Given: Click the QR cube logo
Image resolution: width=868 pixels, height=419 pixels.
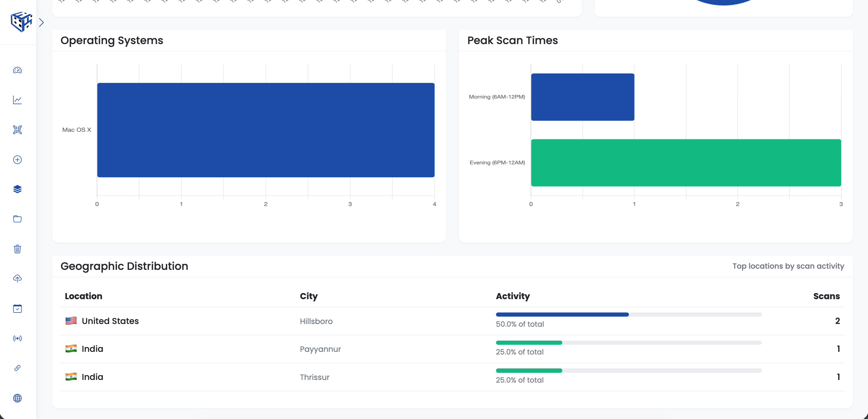Looking at the screenshot, I should (x=21, y=22).
